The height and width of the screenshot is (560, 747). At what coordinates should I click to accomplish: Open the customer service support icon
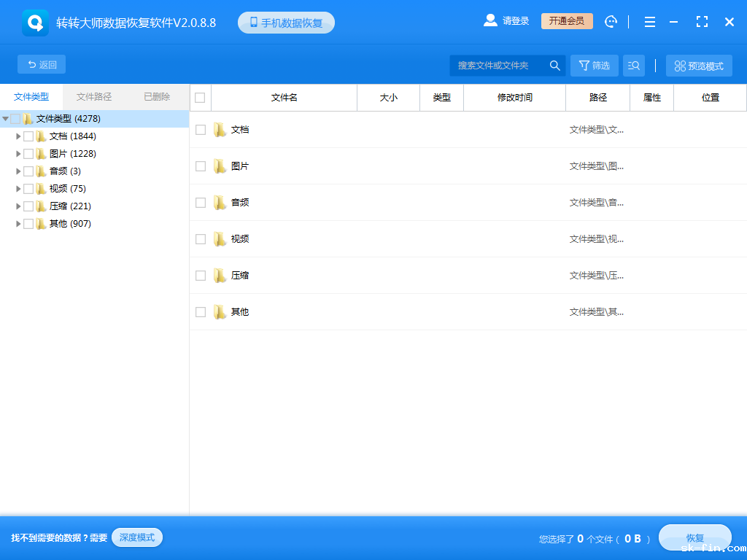click(611, 21)
